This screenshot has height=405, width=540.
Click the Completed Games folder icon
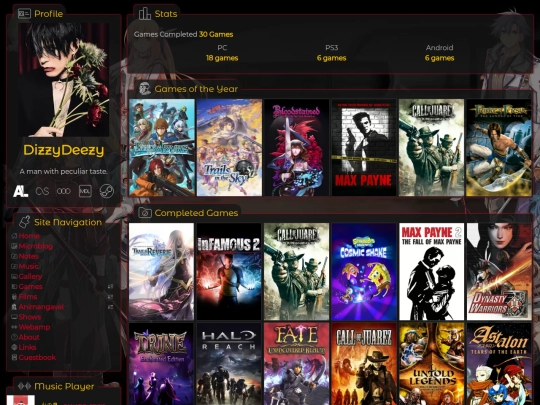click(145, 213)
